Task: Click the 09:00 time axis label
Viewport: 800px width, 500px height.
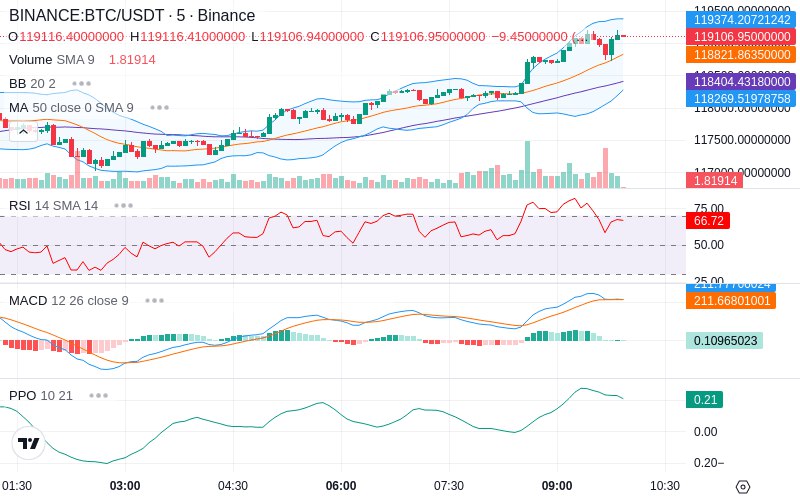Action: click(557, 486)
